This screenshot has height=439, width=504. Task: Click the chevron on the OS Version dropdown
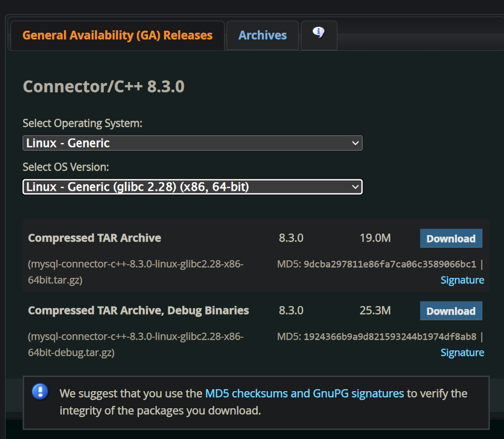click(355, 187)
